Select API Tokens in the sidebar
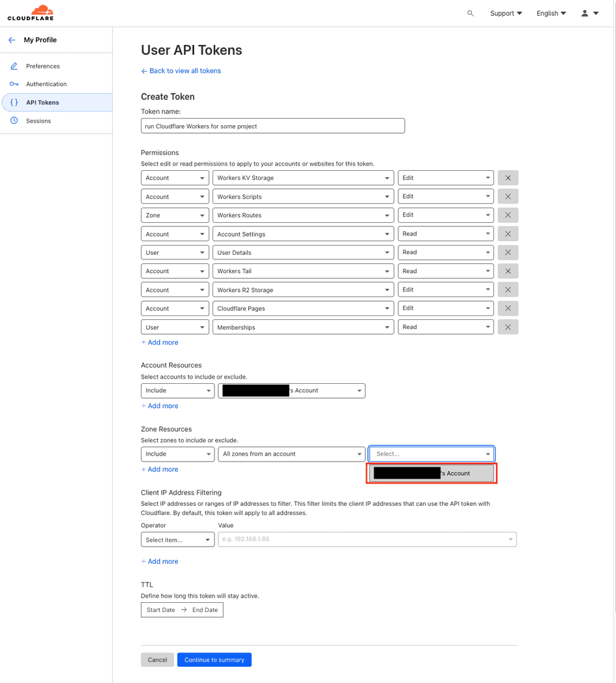 tap(57, 102)
